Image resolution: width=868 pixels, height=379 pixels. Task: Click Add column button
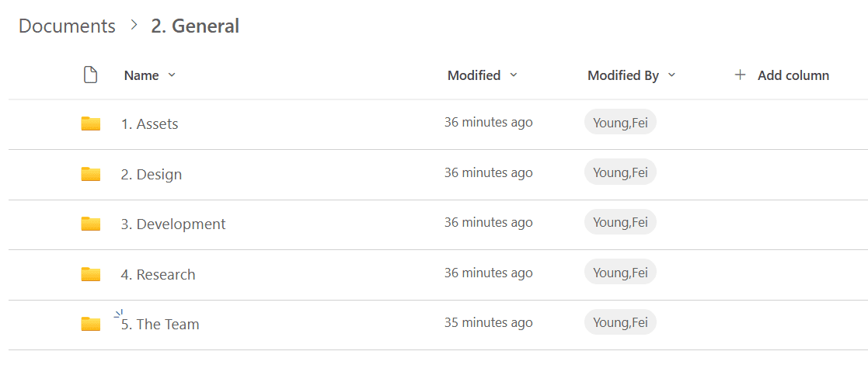point(793,75)
